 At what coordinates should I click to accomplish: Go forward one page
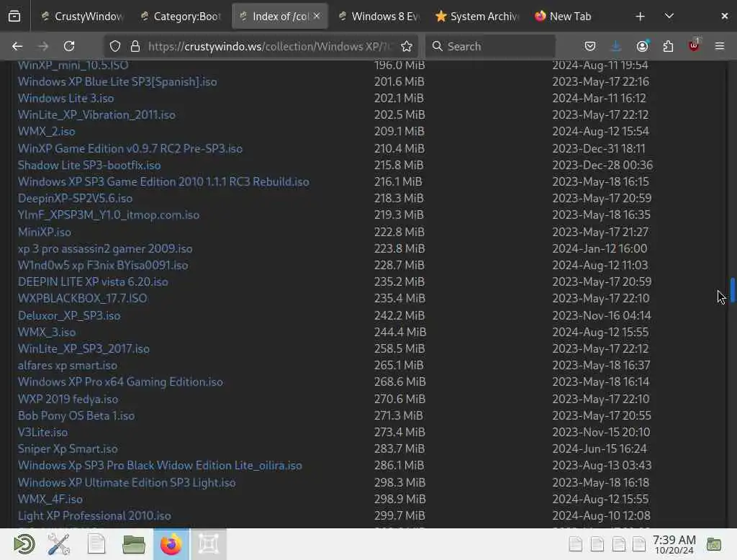(x=43, y=46)
